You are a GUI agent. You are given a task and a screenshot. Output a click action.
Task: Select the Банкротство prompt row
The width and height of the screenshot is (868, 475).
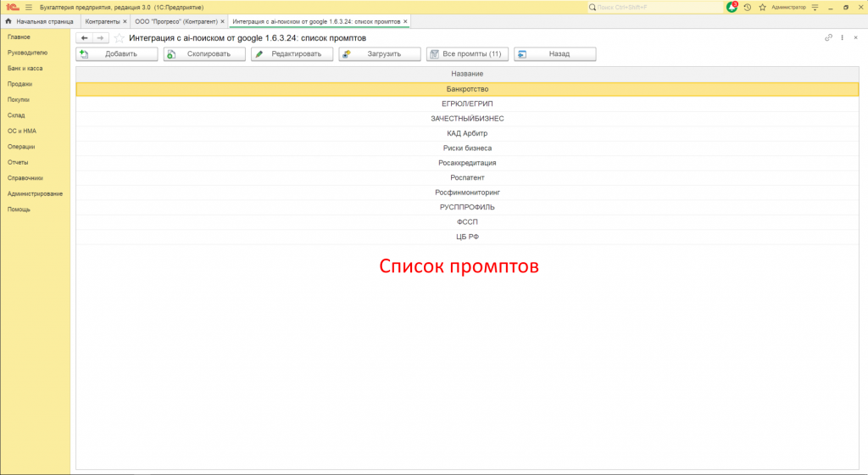(467, 89)
